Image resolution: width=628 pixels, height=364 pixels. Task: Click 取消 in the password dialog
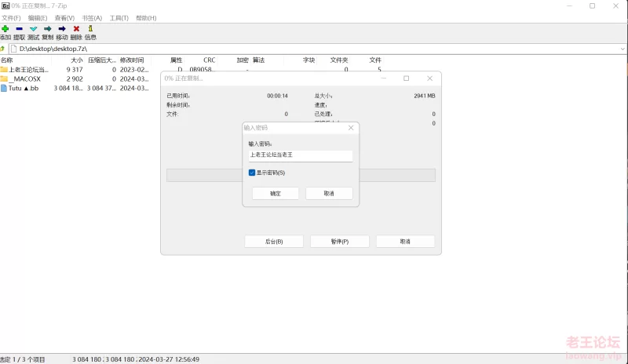(329, 194)
